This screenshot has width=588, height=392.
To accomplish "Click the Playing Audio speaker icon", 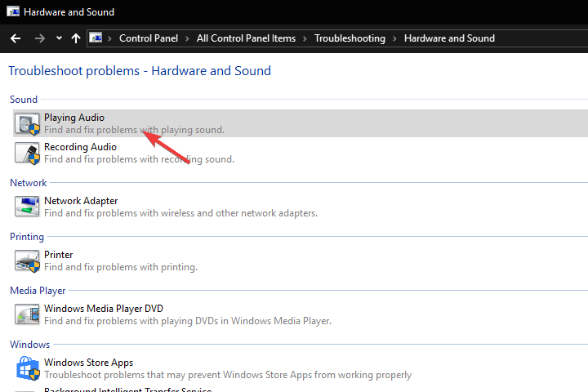I will pyautogui.click(x=27, y=124).
